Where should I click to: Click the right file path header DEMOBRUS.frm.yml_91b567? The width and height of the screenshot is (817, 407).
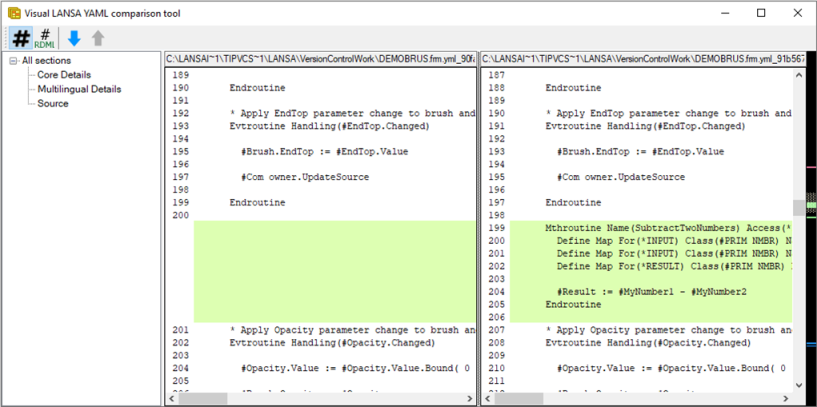[642, 59]
